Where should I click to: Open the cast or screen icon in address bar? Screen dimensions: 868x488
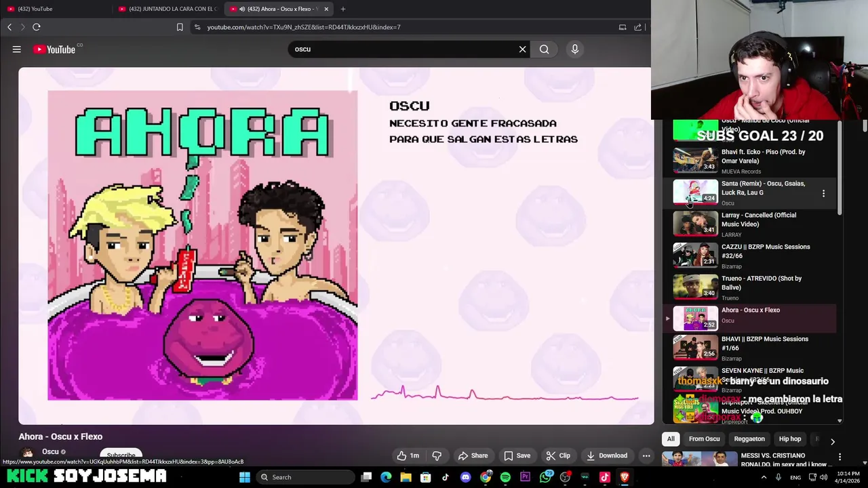click(x=623, y=27)
